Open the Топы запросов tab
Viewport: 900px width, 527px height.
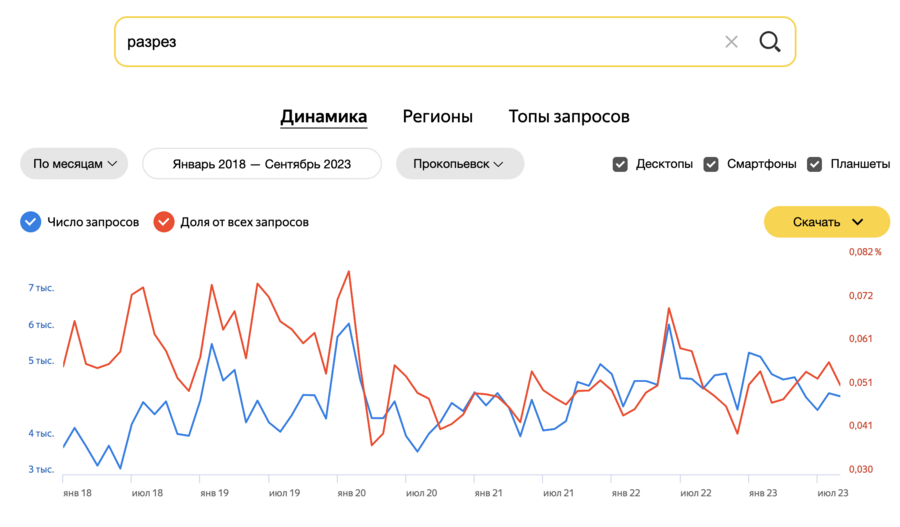point(569,117)
